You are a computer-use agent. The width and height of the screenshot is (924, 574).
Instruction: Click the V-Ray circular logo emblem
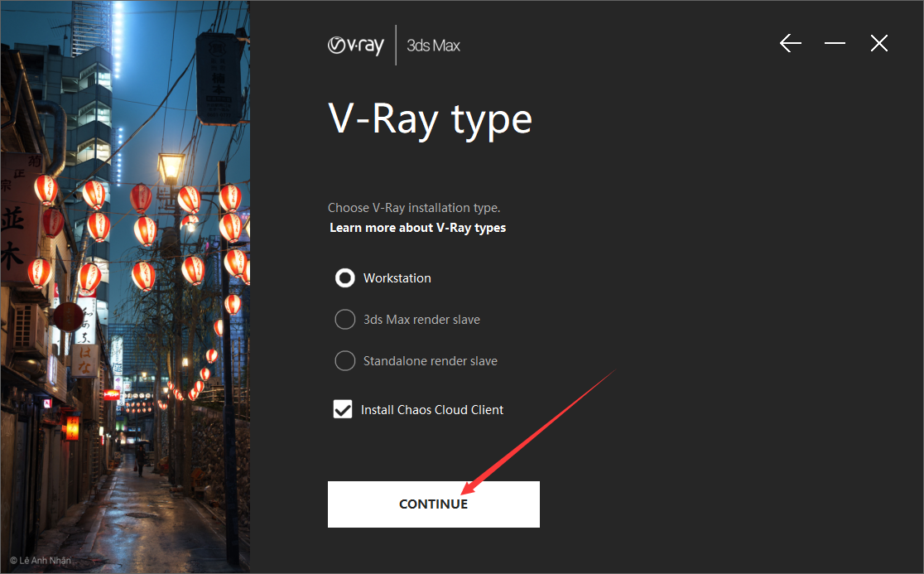(337, 46)
